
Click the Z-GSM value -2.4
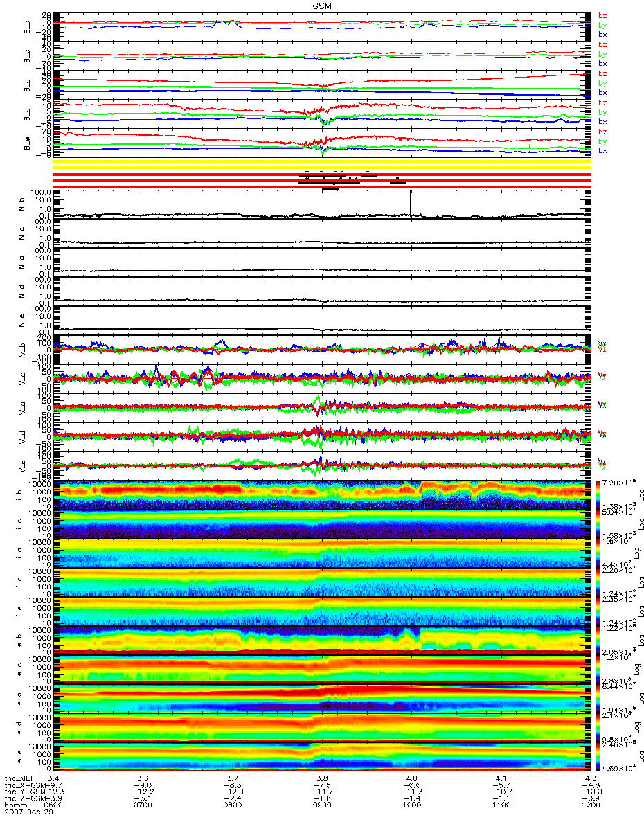point(233,798)
